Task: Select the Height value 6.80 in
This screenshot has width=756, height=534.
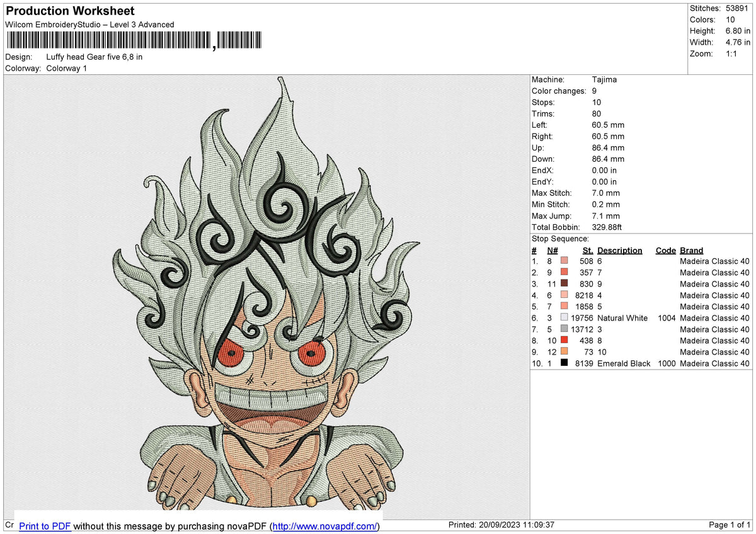Action: (x=738, y=31)
